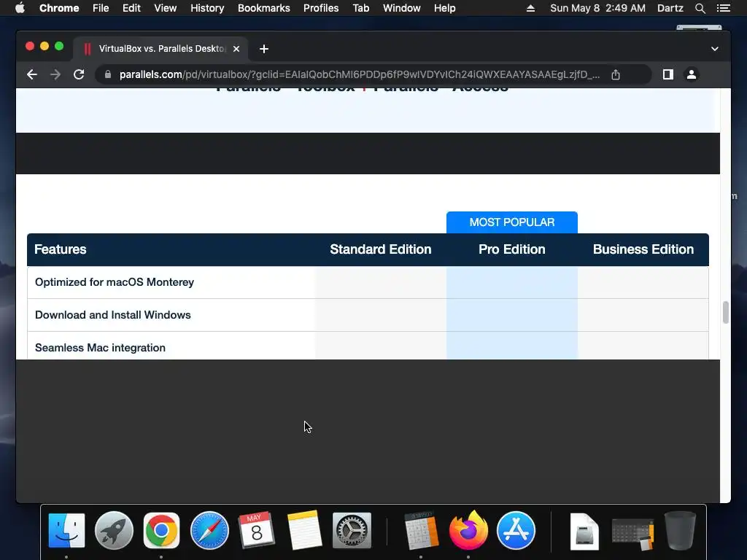Open Finder from the Dock

[x=66, y=531]
